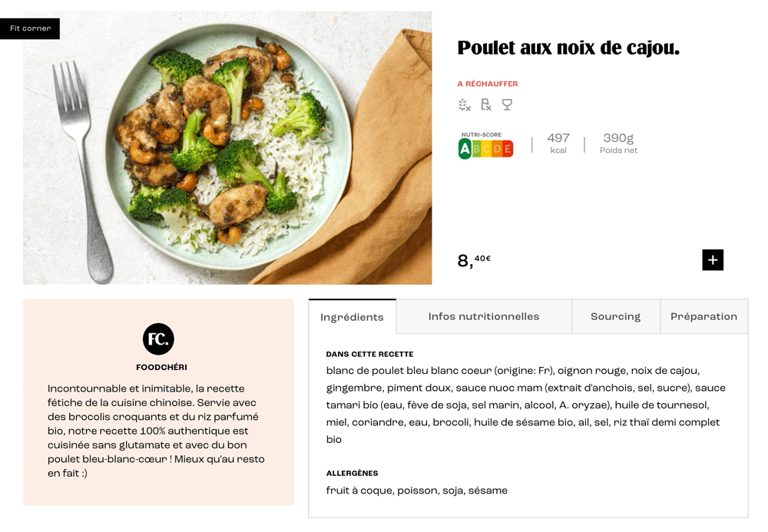This screenshot has height=532, width=768.
Task: Click the lactose-free milk carton icon
Action: (485, 104)
